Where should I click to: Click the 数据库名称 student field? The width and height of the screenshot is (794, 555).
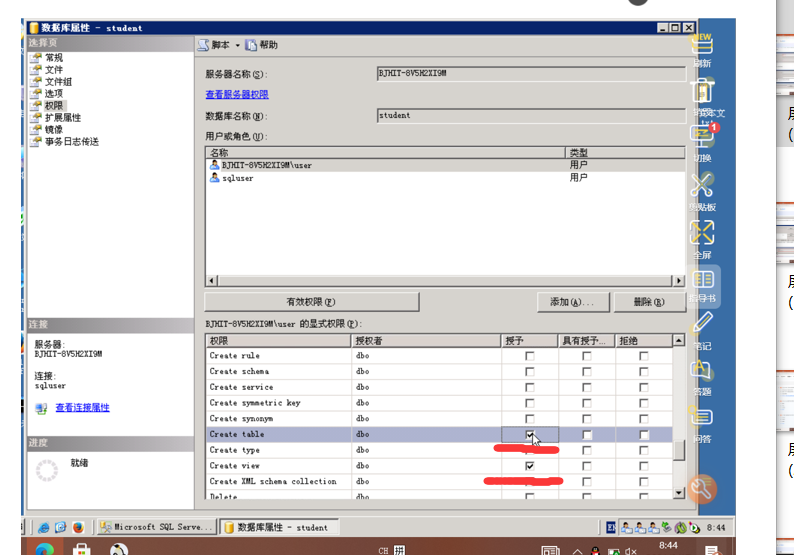(x=531, y=115)
